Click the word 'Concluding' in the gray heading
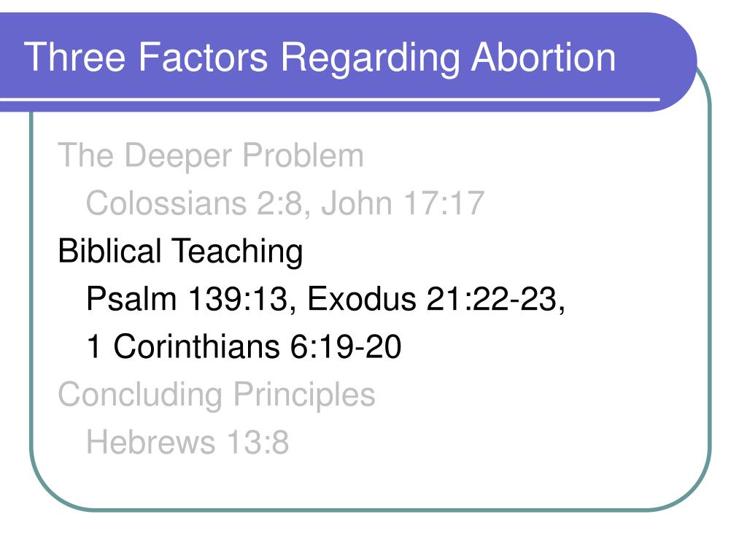The height and width of the screenshot is (560, 747). tap(140, 396)
